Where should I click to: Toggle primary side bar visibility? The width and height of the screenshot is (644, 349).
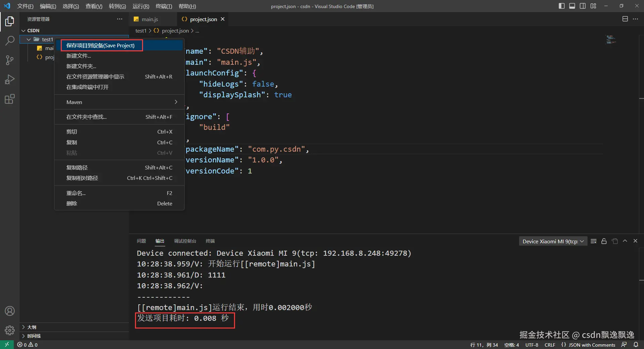(561, 6)
